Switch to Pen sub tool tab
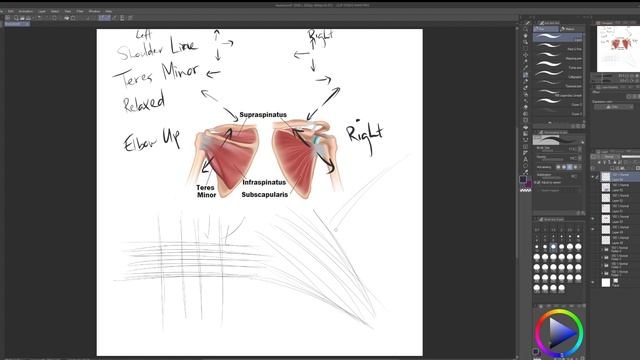 pos(546,29)
